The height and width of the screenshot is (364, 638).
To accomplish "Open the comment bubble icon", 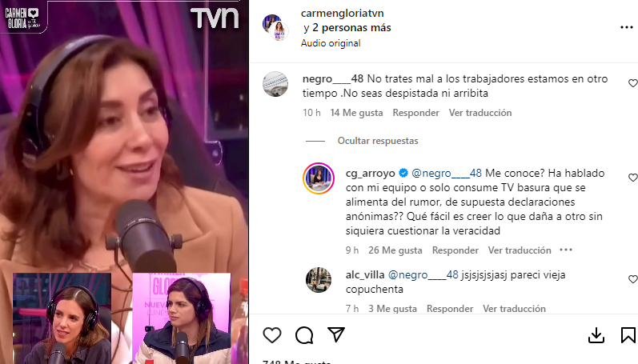I will click(304, 335).
